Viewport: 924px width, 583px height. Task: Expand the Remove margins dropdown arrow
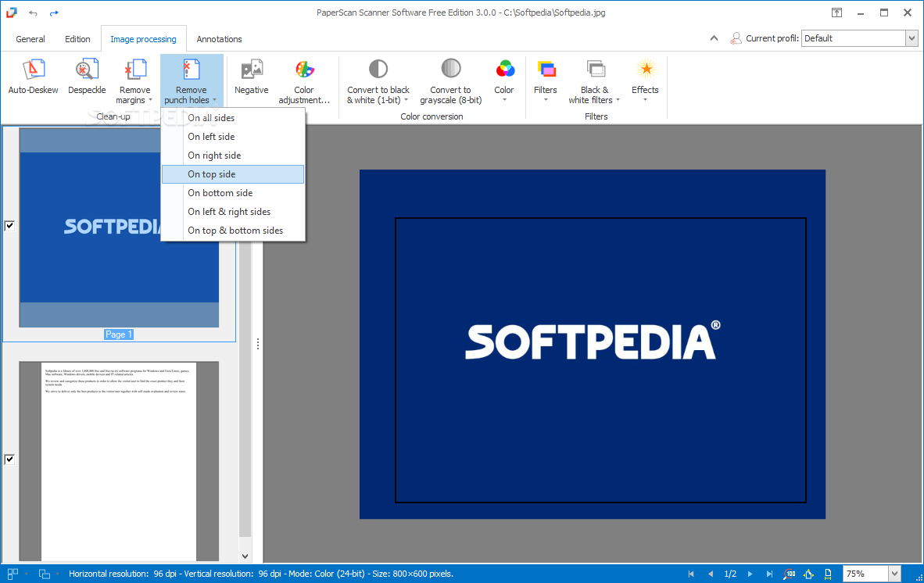tap(150, 101)
